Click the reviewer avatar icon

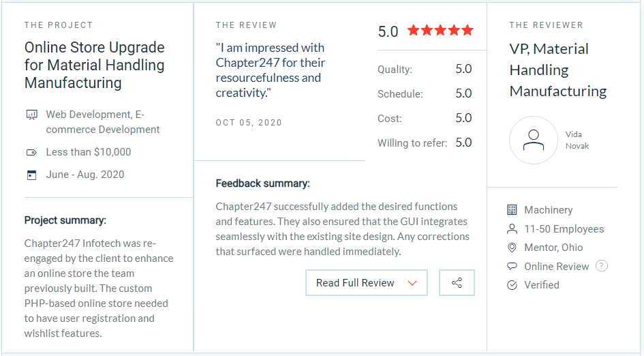pyautogui.click(x=533, y=140)
